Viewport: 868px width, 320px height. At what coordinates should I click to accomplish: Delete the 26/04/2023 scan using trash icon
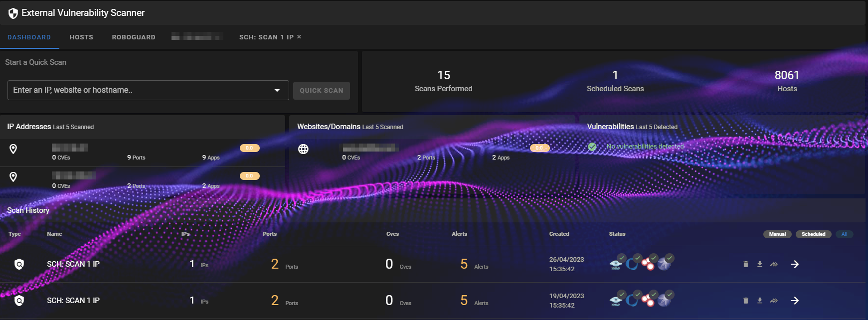[x=745, y=264]
